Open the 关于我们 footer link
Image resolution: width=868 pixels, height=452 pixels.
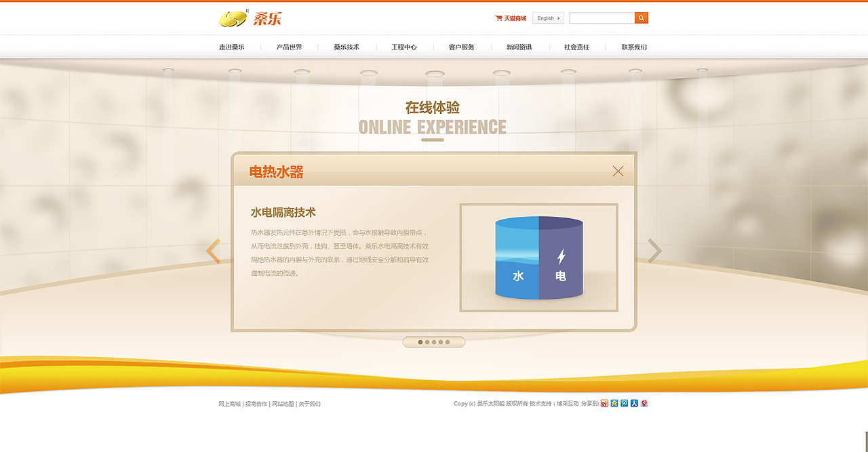click(310, 404)
